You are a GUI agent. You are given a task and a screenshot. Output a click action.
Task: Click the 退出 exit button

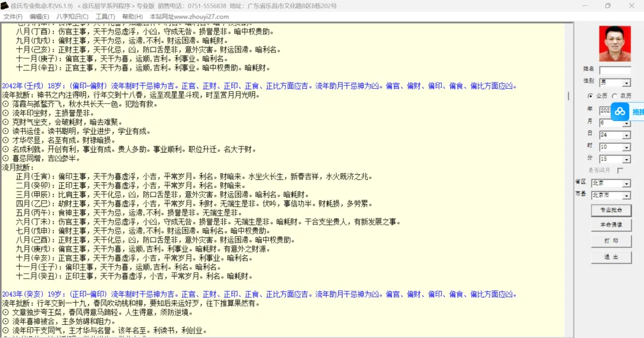point(611,257)
